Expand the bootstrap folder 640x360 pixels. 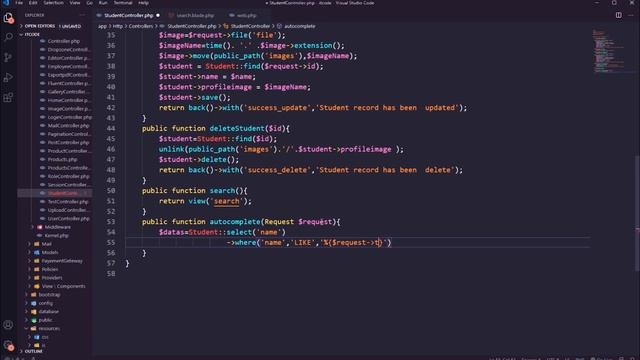(x=27, y=295)
